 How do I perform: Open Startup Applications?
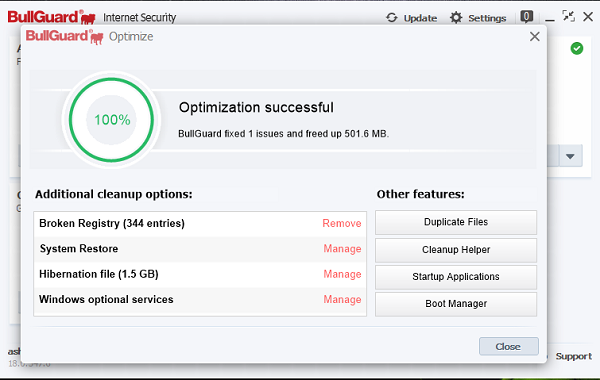tap(456, 277)
